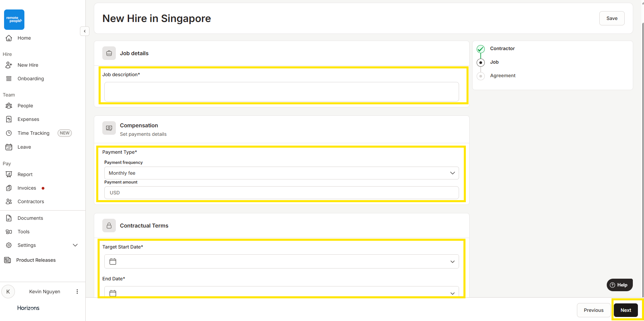Screen dimensions: 644x321
Task: Click the Save button
Action: (612, 18)
